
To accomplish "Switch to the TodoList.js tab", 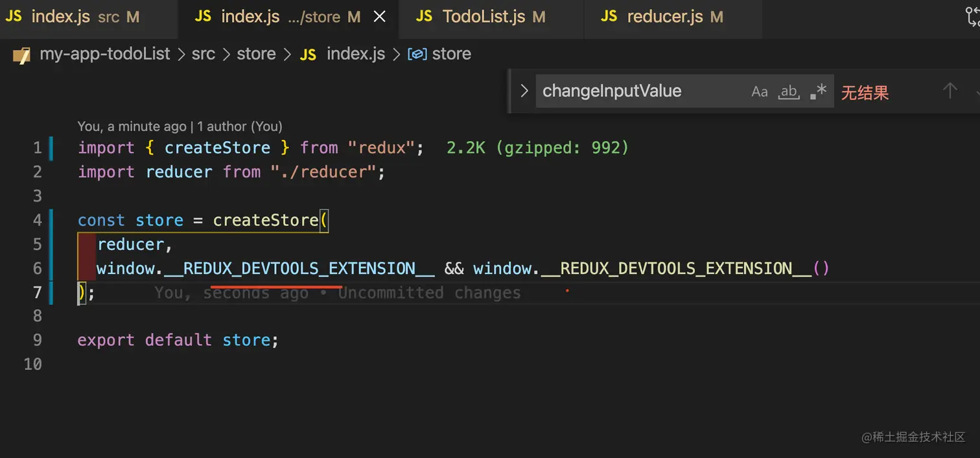I will click(483, 17).
